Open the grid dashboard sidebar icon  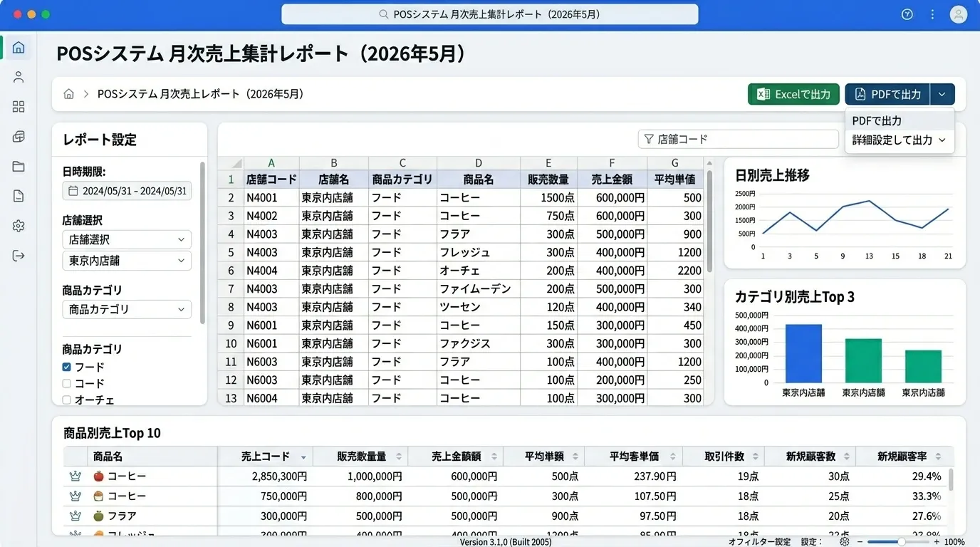point(19,107)
